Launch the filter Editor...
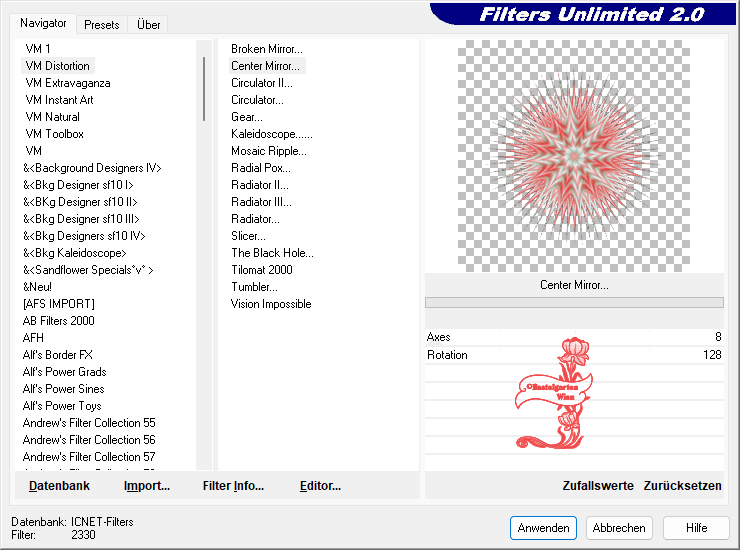This screenshot has height=550, width=740. point(320,486)
